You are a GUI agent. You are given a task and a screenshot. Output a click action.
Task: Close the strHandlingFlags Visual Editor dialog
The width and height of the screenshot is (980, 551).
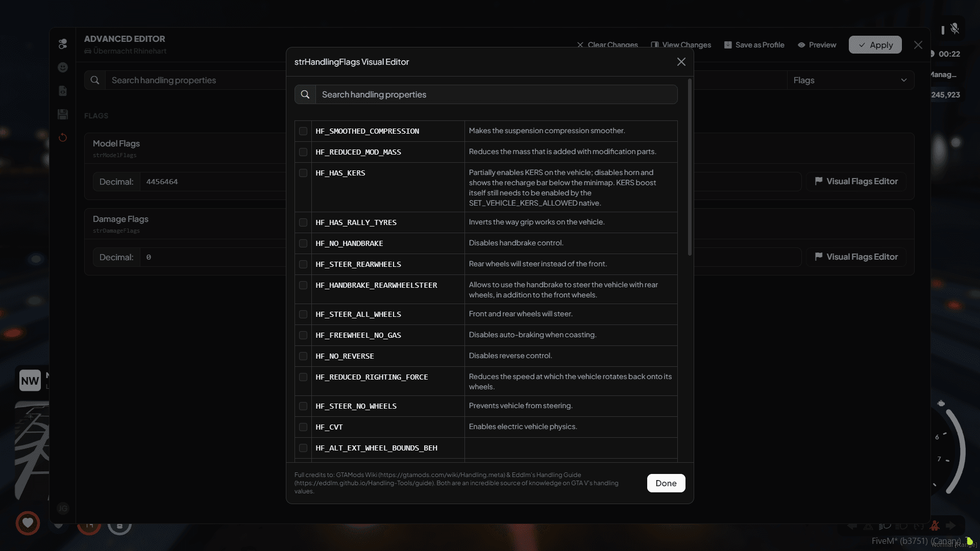click(x=681, y=62)
